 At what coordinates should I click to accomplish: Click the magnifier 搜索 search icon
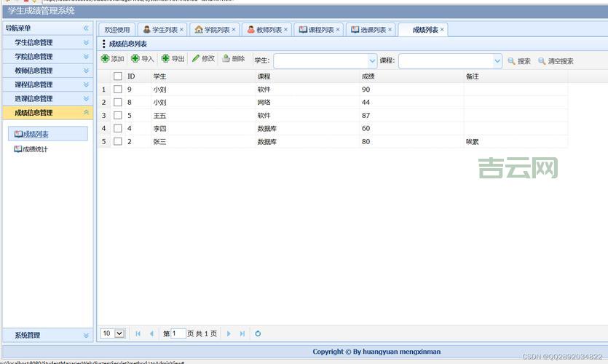511,61
